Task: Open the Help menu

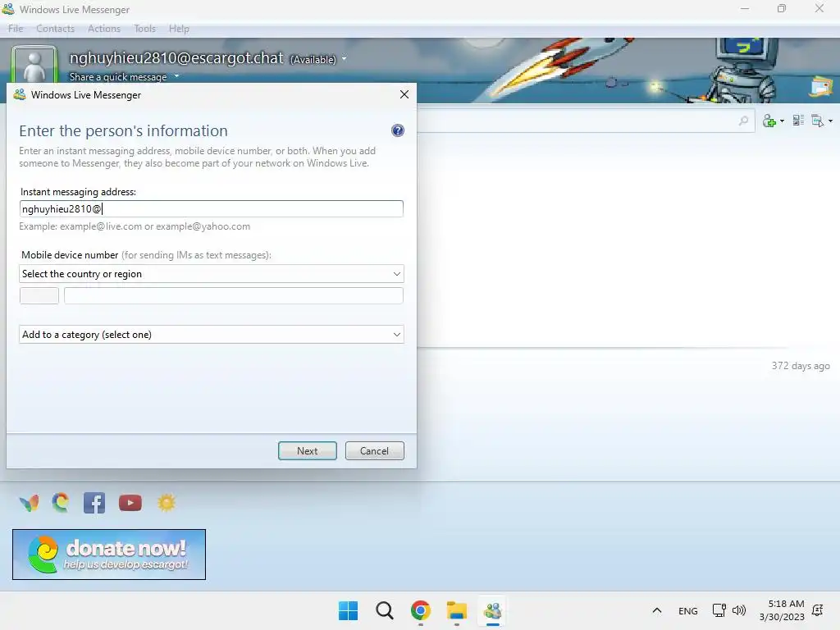Action: click(179, 29)
